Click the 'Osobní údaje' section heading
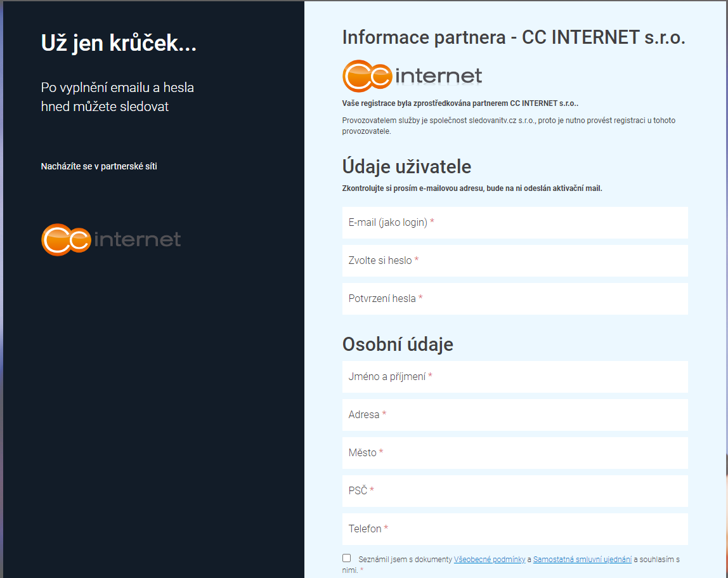This screenshot has height=578, width=728. (398, 345)
